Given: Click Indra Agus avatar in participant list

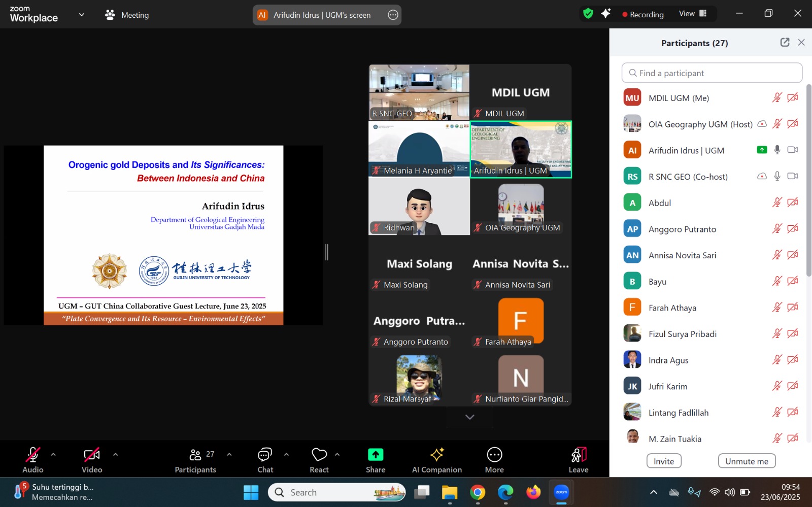Looking at the screenshot, I should point(632,360).
